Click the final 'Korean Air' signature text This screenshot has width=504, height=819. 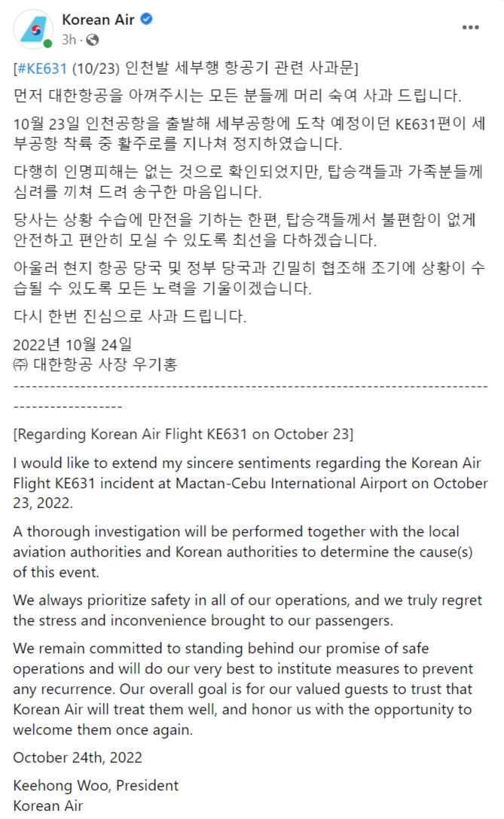tap(48, 805)
